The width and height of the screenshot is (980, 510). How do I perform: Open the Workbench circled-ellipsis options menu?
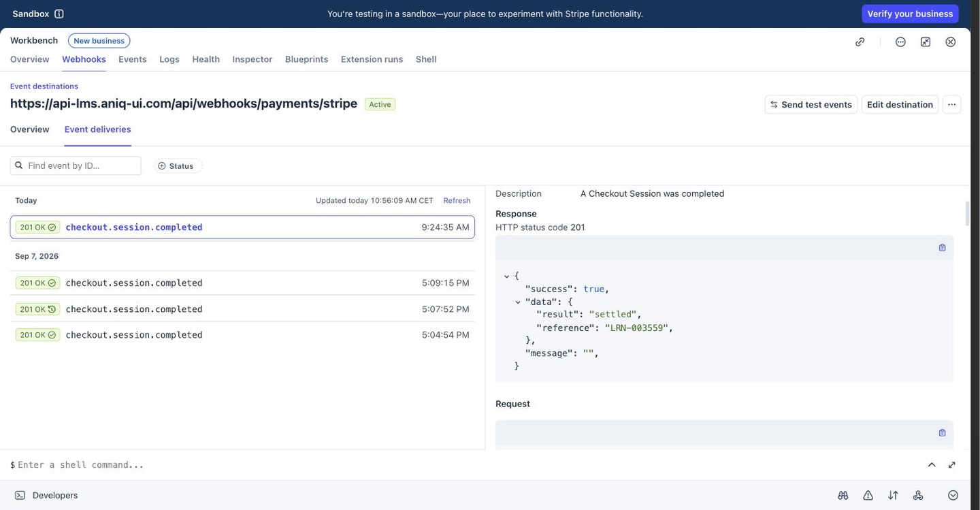[x=900, y=42]
